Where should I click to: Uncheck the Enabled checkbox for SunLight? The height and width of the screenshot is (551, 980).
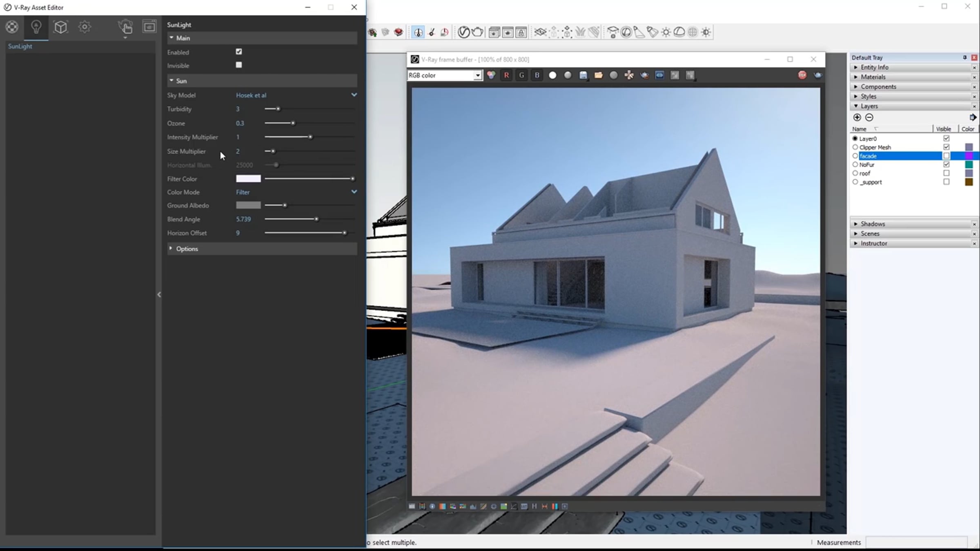tap(239, 52)
